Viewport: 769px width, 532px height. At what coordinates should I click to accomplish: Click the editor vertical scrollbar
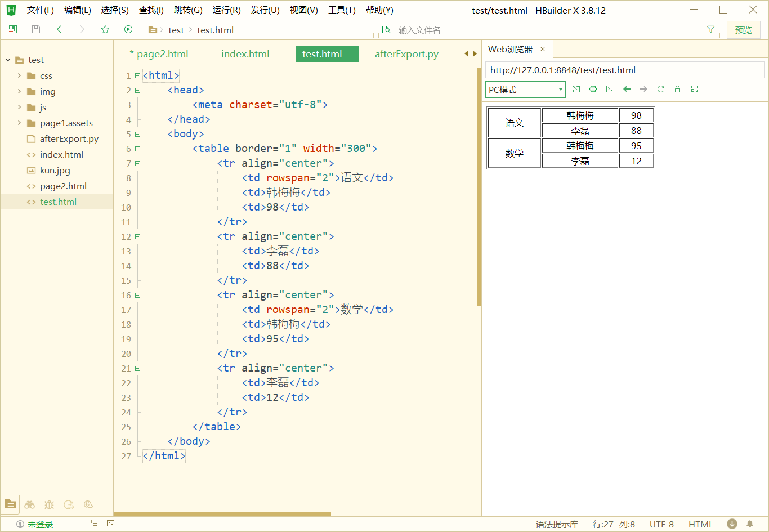pyautogui.click(x=479, y=186)
